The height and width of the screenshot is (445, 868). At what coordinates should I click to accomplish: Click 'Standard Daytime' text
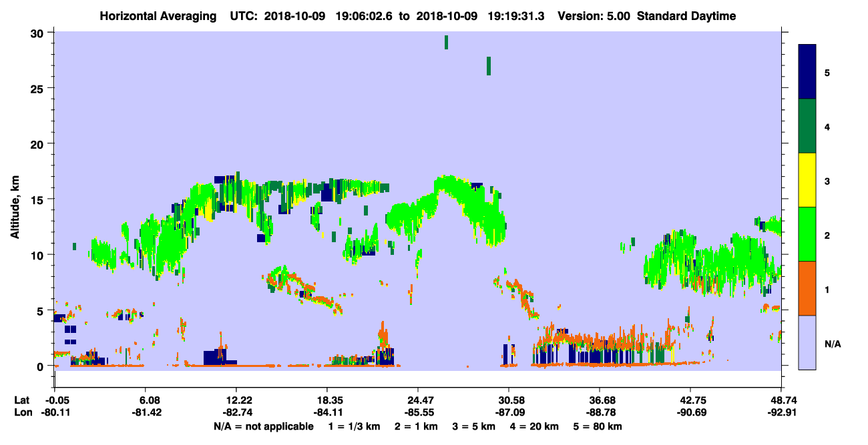click(686, 16)
